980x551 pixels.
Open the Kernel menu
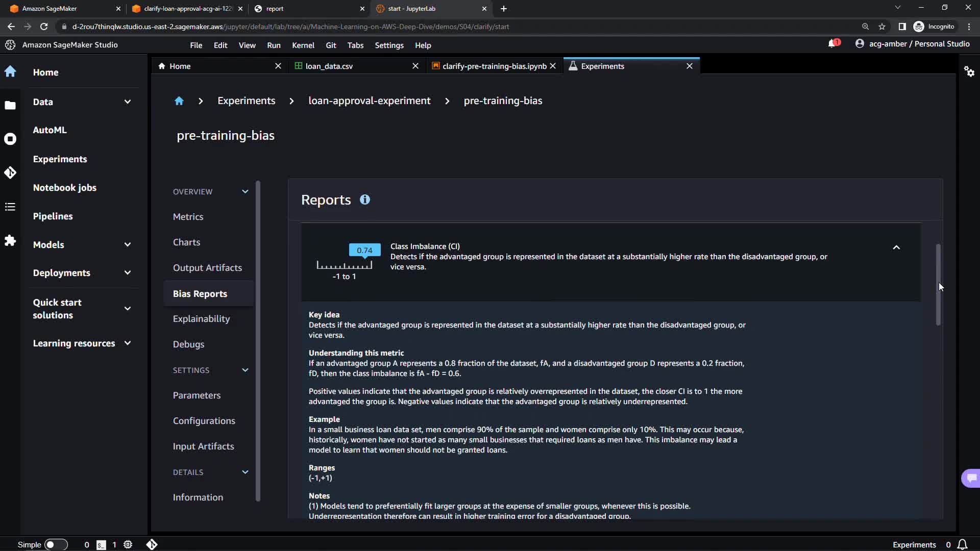[x=303, y=45]
